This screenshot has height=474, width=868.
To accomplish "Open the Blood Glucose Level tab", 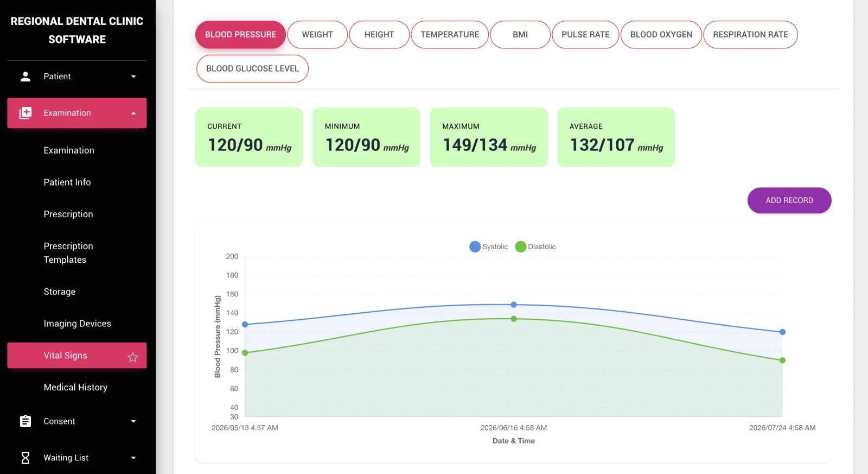I will coord(252,69).
